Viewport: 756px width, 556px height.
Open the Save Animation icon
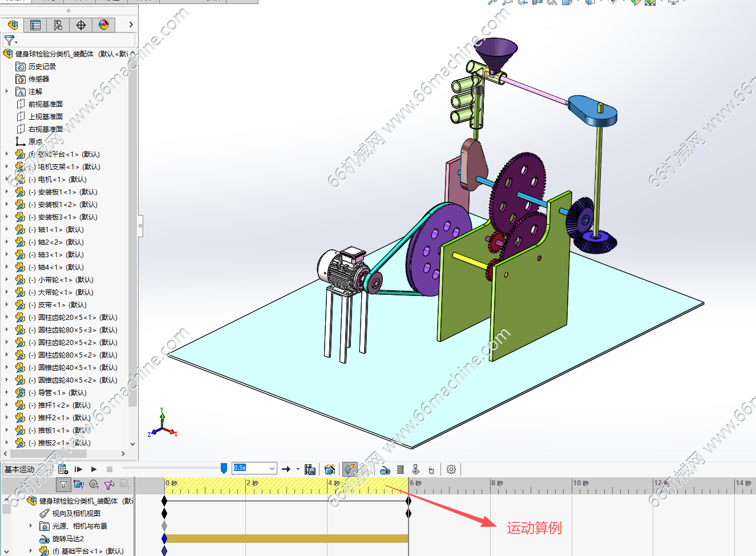click(310, 469)
